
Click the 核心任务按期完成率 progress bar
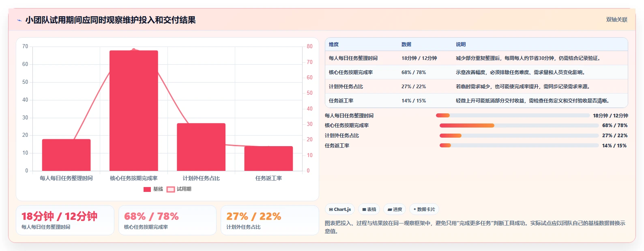519,125
